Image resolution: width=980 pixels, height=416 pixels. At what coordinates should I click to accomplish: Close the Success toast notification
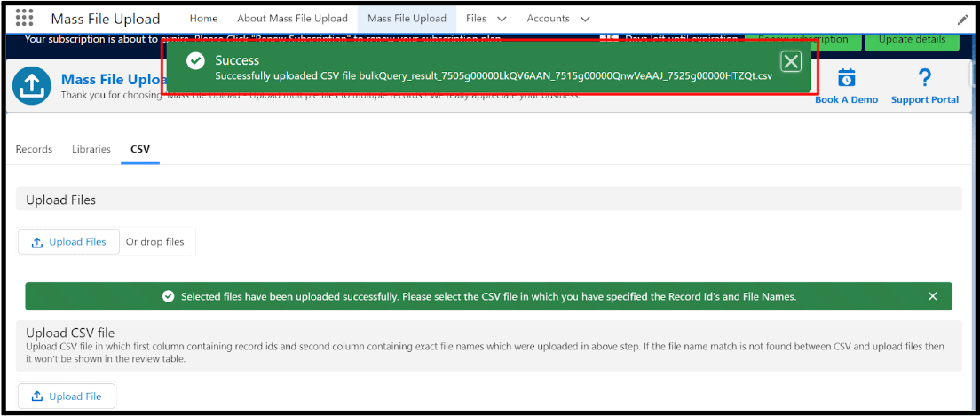click(x=791, y=61)
